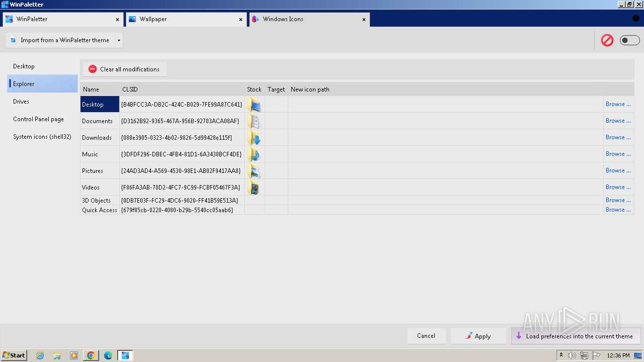Click the Desktop CLSID value cell
644x362 pixels.
click(182, 105)
